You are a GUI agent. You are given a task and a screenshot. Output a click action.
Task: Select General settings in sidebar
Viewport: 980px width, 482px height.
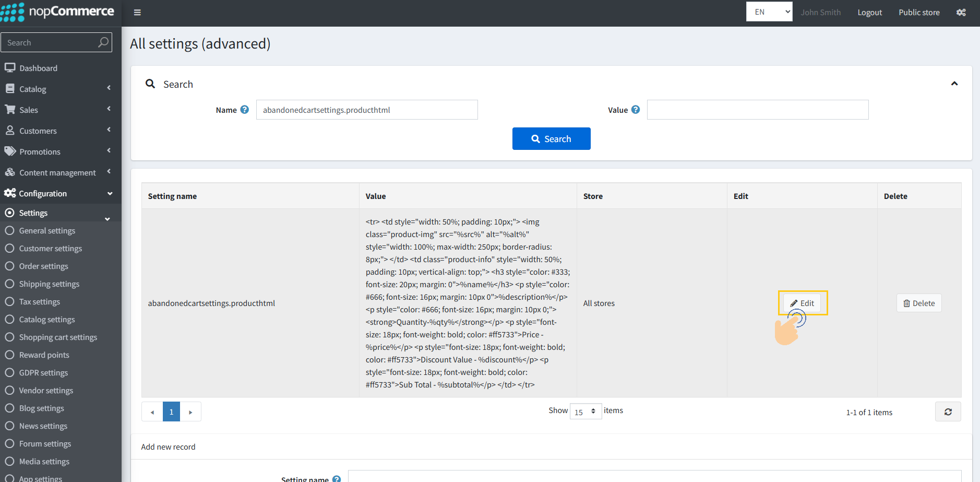47,231
